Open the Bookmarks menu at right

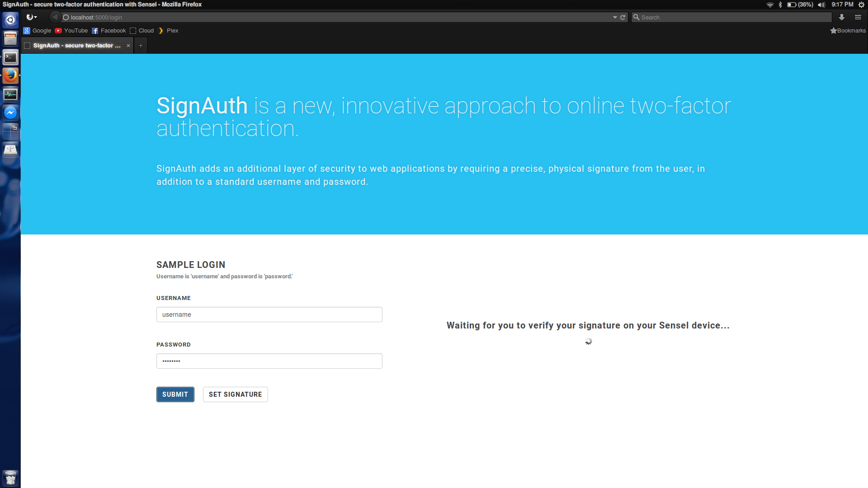pos(848,31)
